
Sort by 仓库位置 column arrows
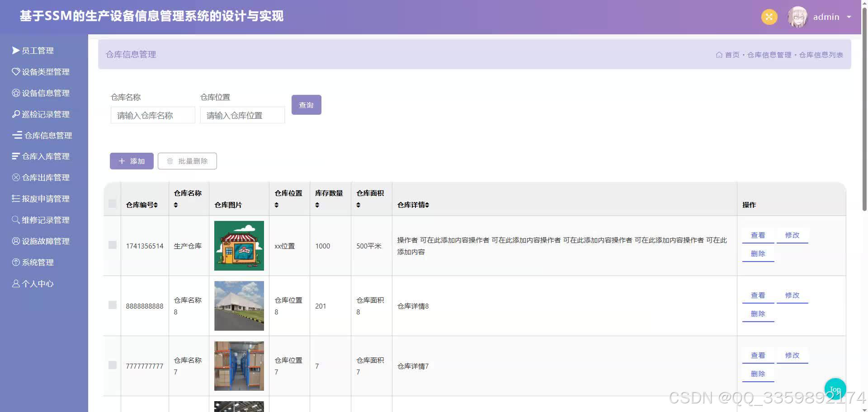click(x=277, y=205)
